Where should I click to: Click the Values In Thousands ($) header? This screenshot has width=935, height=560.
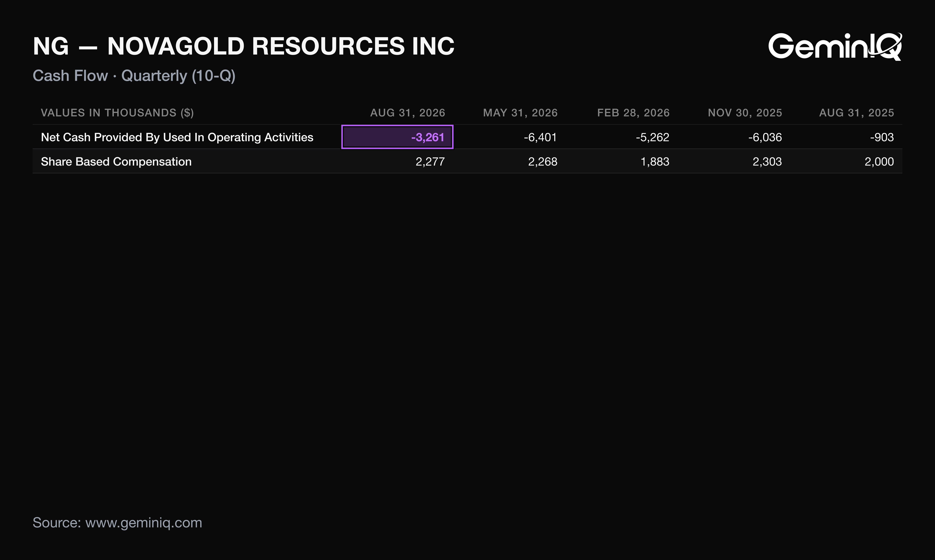117,113
